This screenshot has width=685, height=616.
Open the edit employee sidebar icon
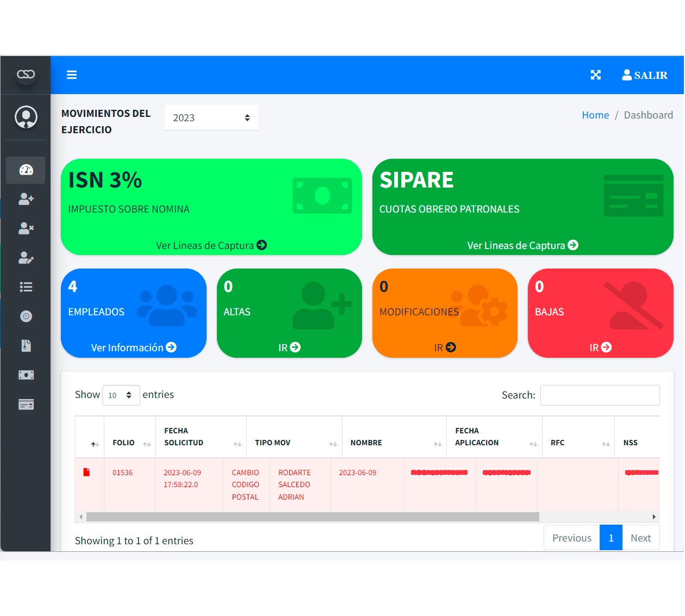26,258
